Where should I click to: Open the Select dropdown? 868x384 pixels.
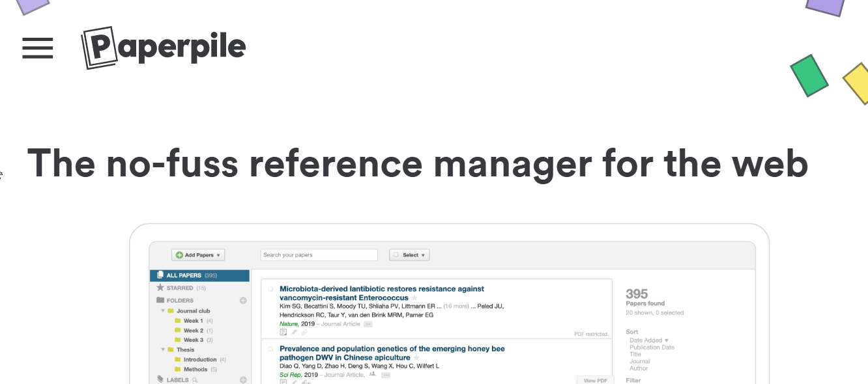click(x=409, y=255)
